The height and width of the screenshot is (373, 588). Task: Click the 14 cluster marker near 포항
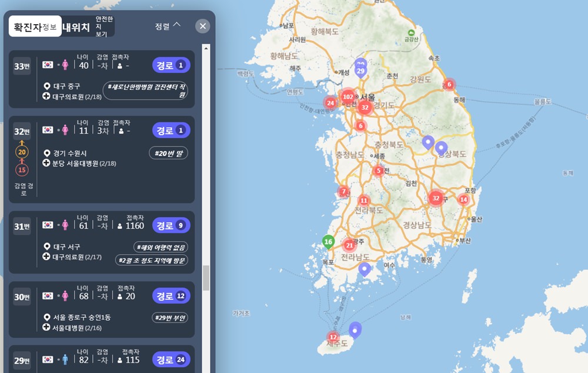(463, 199)
